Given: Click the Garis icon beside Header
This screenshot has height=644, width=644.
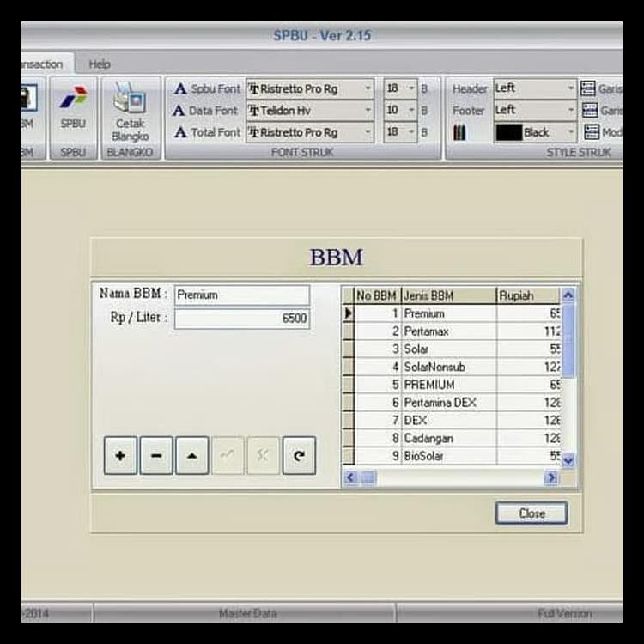Looking at the screenshot, I should tap(589, 88).
